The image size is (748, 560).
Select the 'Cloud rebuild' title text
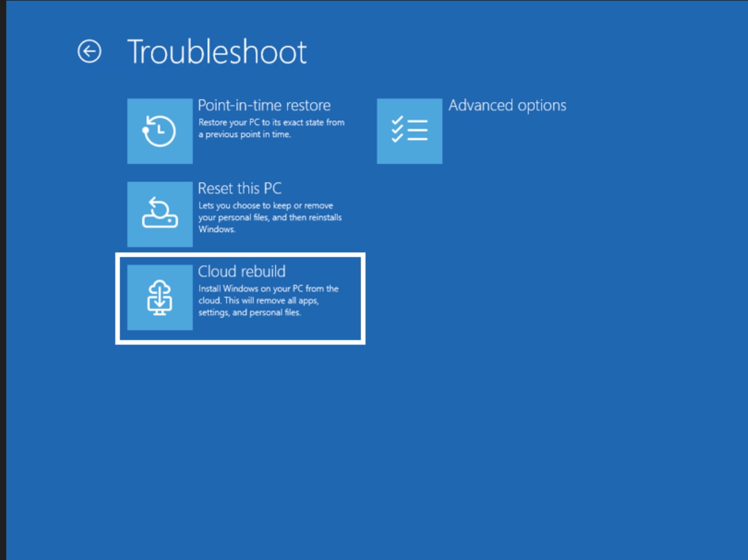(x=241, y=271)
